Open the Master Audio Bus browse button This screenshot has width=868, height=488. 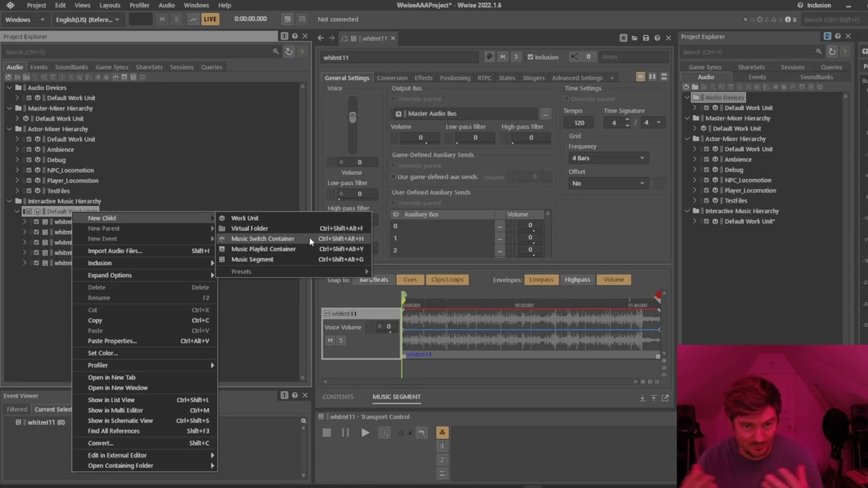545,114
